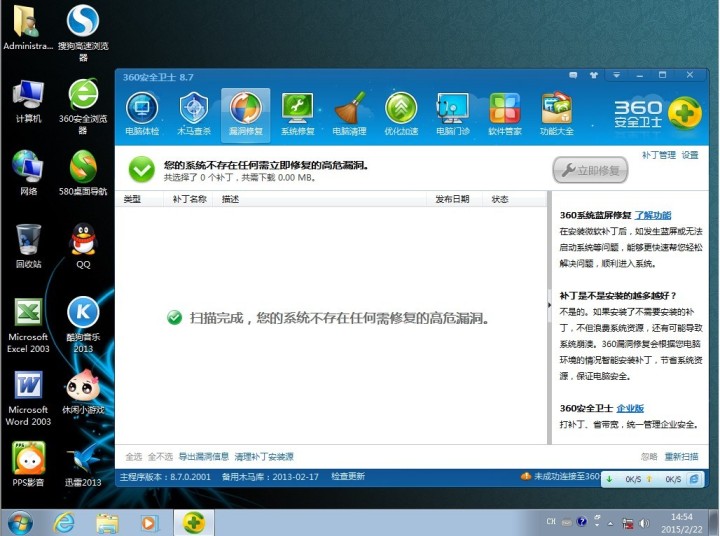Open media player from taskbar

(x=149, y=523)
